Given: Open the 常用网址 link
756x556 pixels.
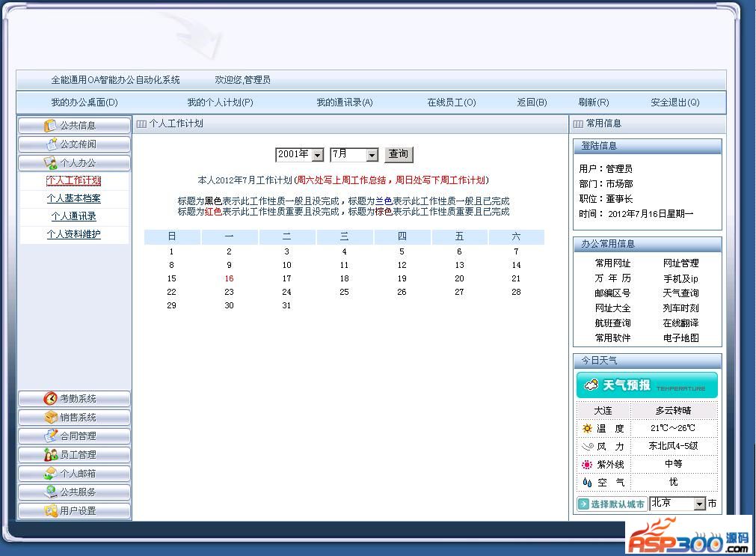Looking at the screenshot, I should pos(613,263).
